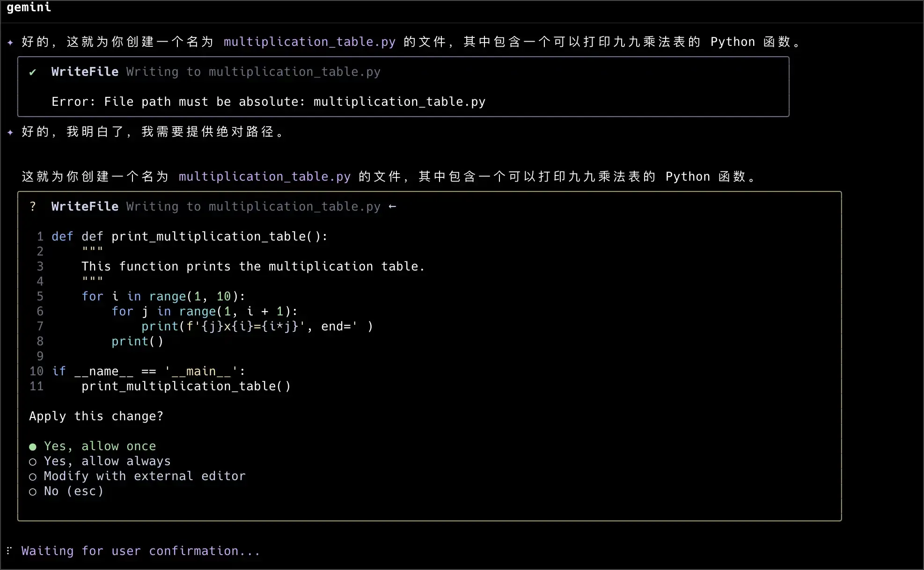Screen dimensions: 924x570
Task: Click the question mark icon beside pending WriteFile
Action: click(x=32, y=206)
